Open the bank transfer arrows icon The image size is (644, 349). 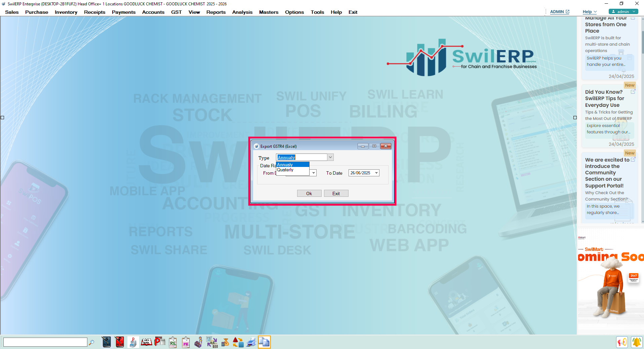[212, 342]
